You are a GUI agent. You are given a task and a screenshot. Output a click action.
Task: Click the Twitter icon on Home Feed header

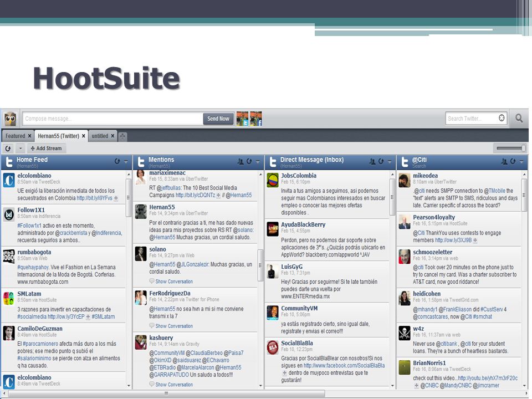point(9,162)
